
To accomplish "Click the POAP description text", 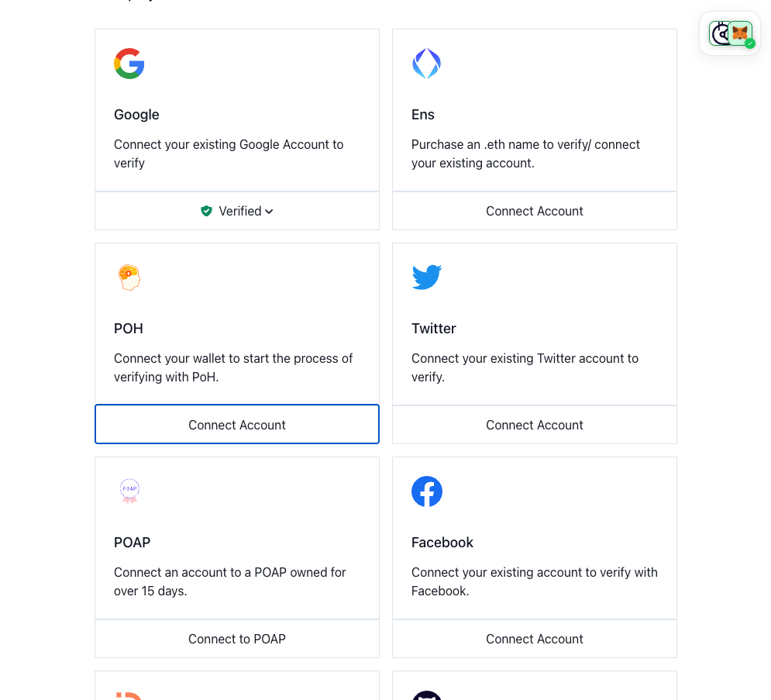I will tap(230, 581).
